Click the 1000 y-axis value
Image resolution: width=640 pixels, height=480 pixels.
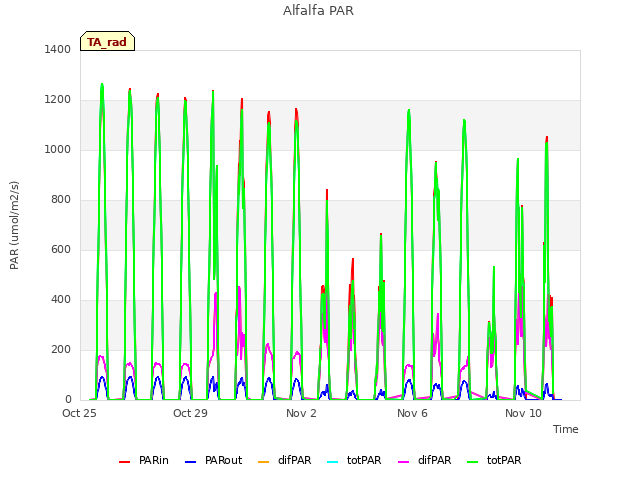click(x=58, y=149)
